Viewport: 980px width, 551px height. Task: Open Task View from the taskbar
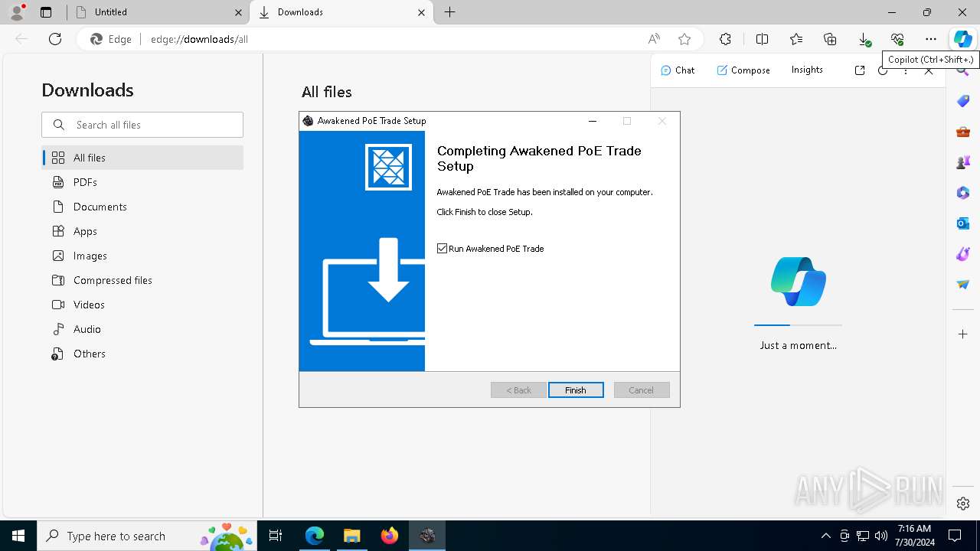tap(276, 536)
